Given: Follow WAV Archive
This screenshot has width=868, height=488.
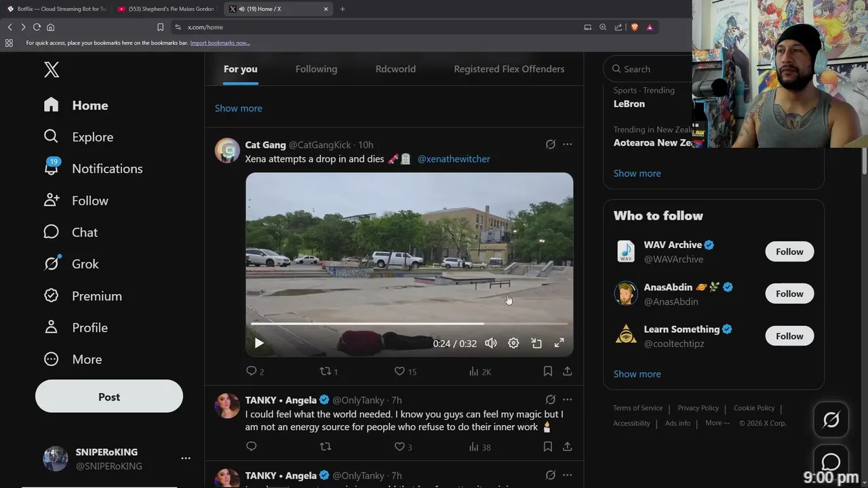Looking at the screenshot, I should pos(789,251).
